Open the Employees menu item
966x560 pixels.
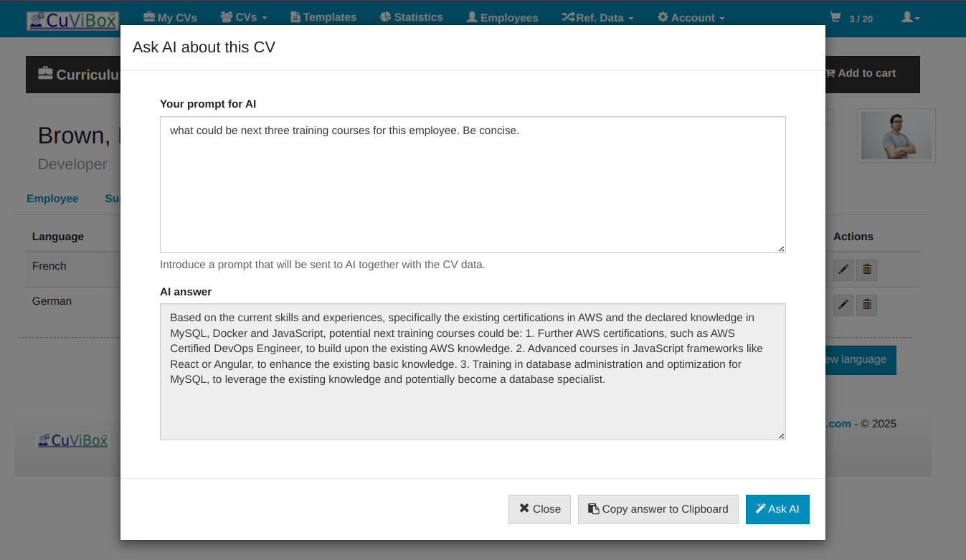click(502, 18)
